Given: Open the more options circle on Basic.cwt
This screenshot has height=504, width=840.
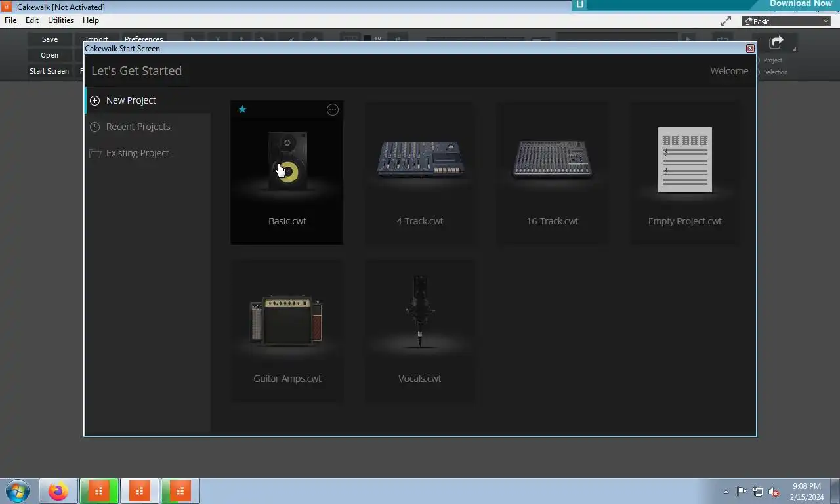Looking at the screenshot, I should click(333, 110).
